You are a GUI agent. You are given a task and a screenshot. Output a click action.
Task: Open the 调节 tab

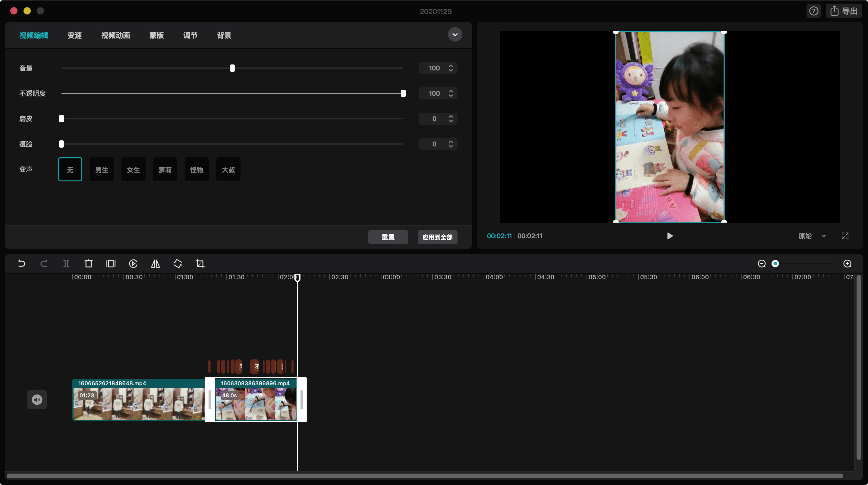tap(190, 35)
